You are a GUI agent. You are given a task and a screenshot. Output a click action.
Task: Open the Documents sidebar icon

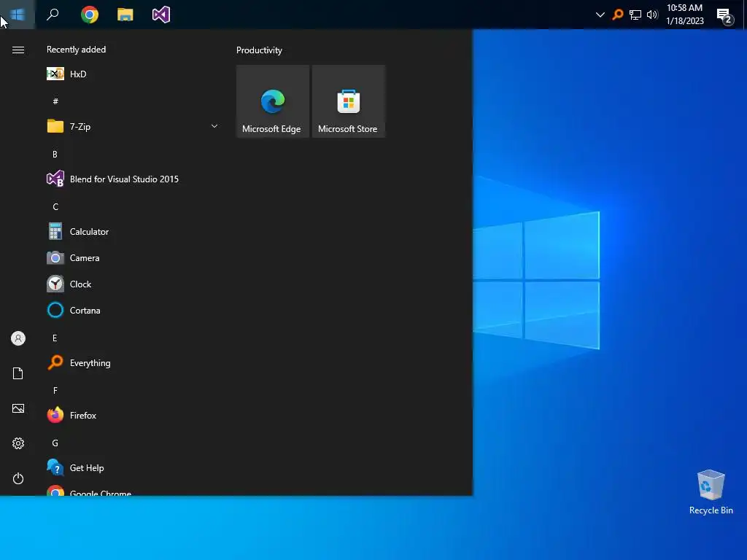pyautogui.click(x=18, y=373)
